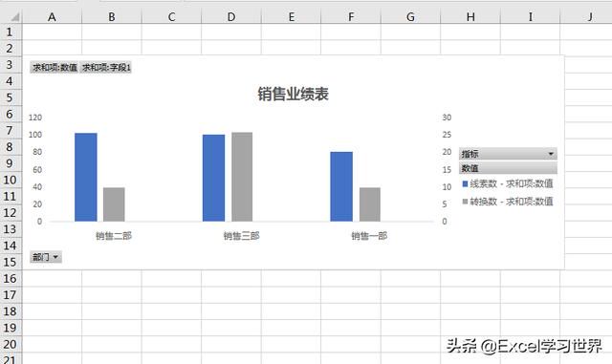Select the 转换数 - 求和项:数值 legend entry
This screenshot has height=364, width=612.
click(508, 202)
